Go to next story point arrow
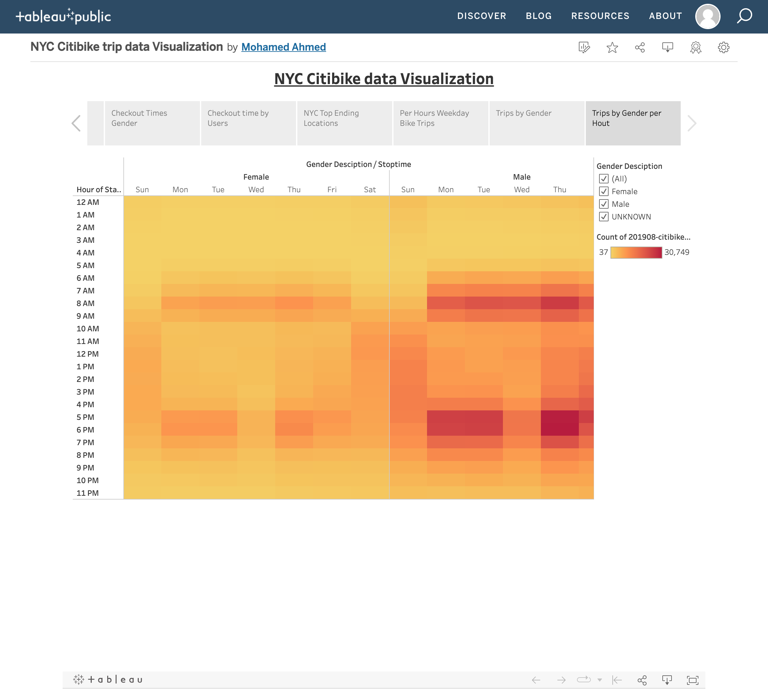Viewport: 768px width, 700px height. [x=692, y=123]
